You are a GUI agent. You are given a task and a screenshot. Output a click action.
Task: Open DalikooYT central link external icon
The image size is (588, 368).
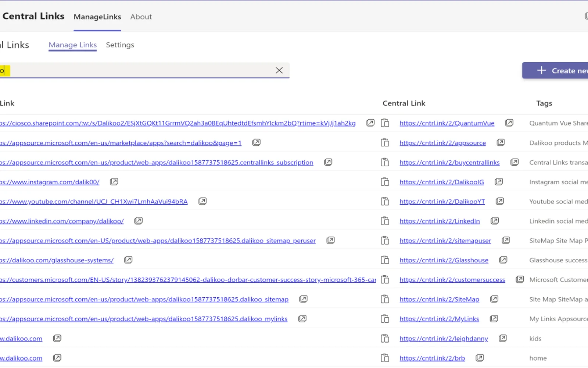500,201
